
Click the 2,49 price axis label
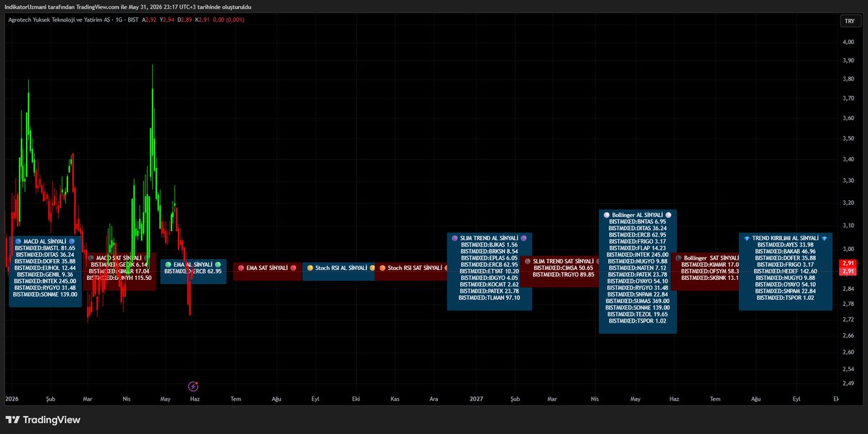coord(848,383)
